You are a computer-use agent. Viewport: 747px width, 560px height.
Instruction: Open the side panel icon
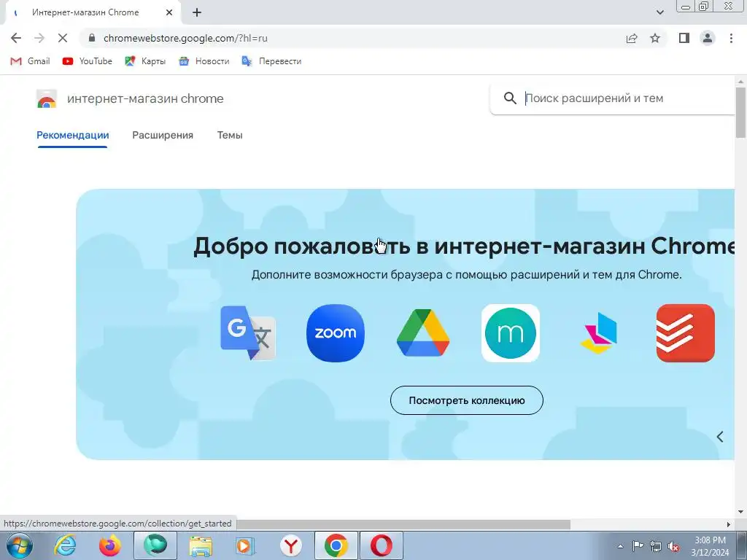684,38
